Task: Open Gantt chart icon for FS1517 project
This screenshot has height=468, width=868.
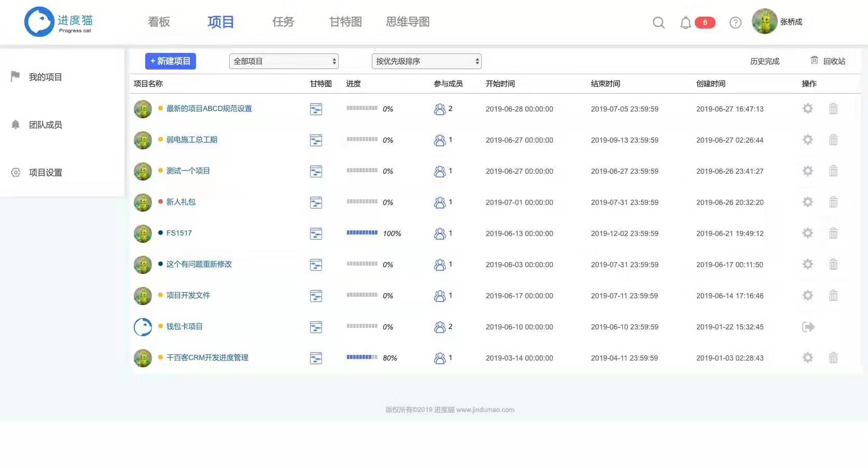Action: [316, 233]
